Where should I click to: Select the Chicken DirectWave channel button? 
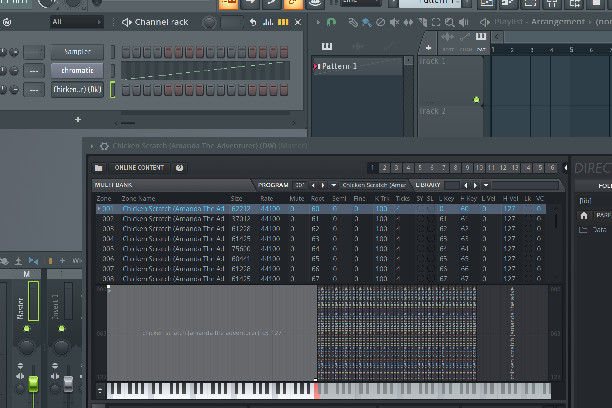77,89
